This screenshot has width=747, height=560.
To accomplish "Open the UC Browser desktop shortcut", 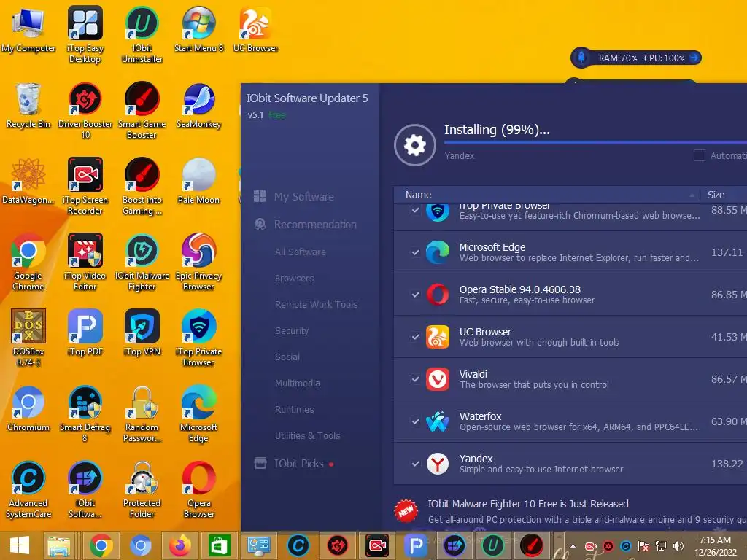I will (255, 29).
